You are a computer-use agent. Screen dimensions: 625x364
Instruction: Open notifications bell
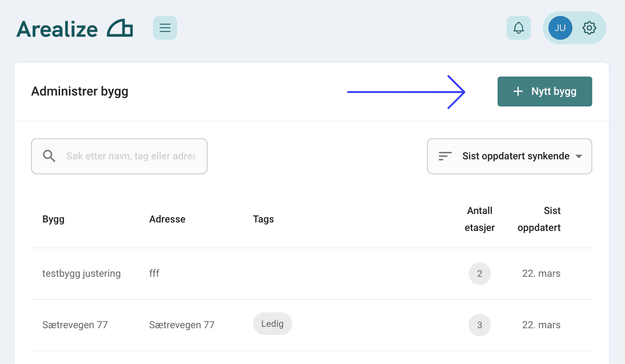[518, 28]
